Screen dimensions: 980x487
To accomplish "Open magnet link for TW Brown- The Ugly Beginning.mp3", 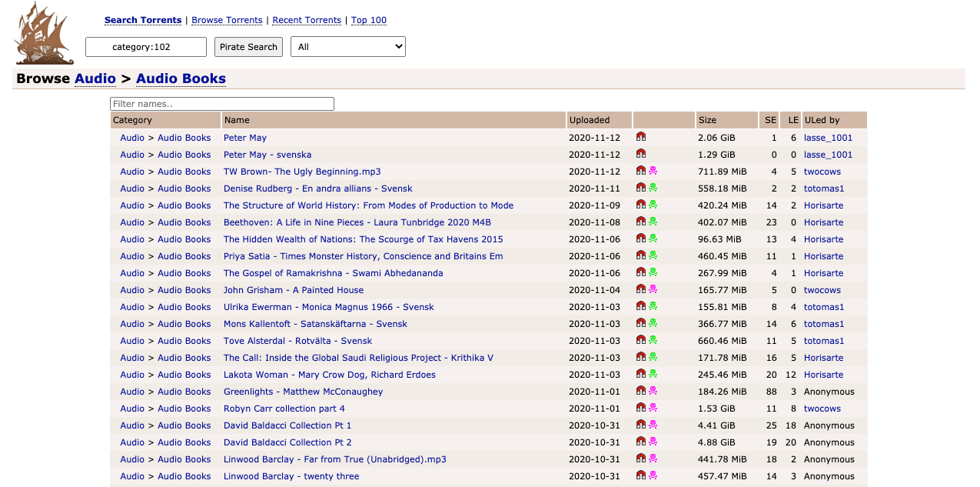I will coord(641,171).
